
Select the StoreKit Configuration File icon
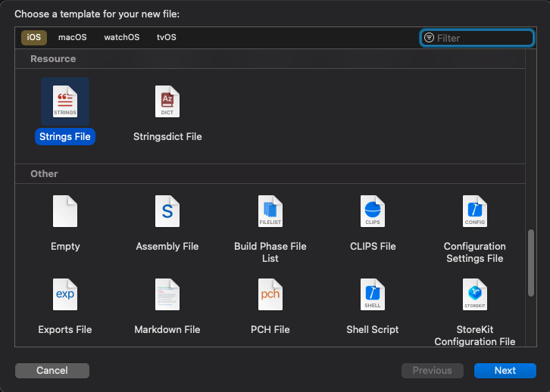[475, 294]
